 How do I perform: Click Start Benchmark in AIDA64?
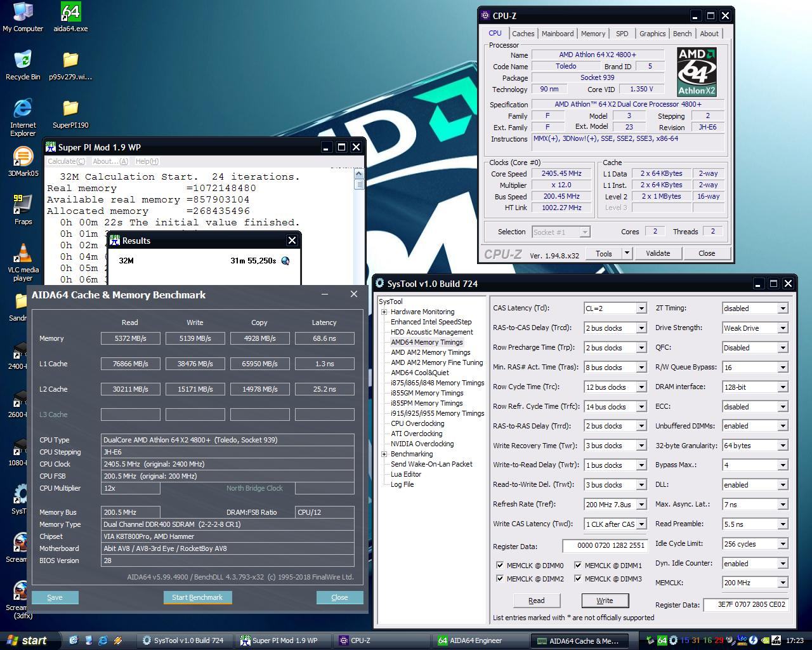pos(197,597)
